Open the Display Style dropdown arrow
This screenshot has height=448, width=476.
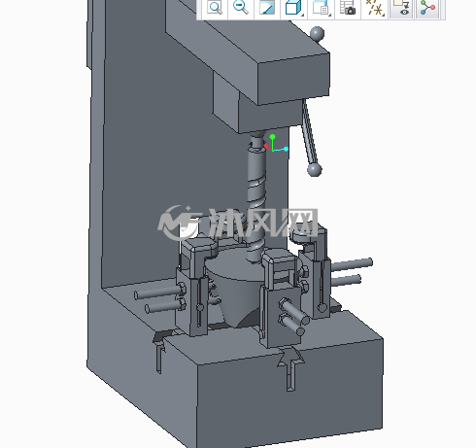pyautogui.click(x=303, y=15)
